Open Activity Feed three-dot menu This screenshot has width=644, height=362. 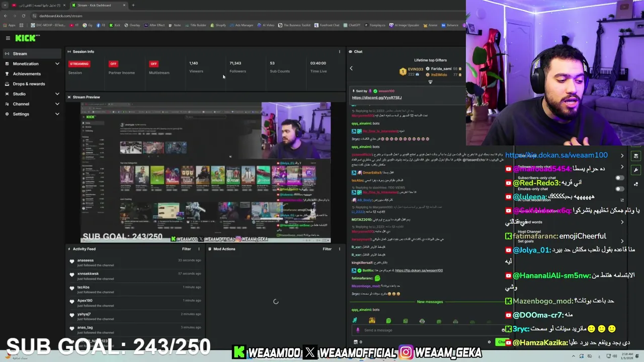click(199, 249)
